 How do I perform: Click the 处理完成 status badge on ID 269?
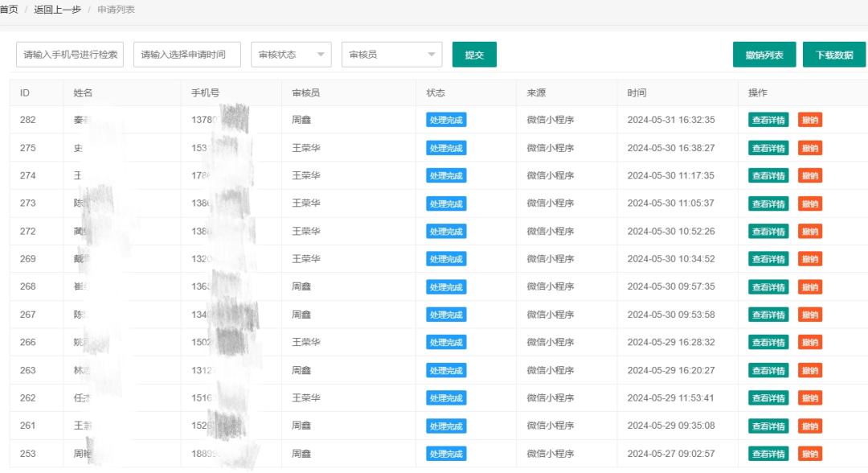pyautogui.click(x=446, y=258)
